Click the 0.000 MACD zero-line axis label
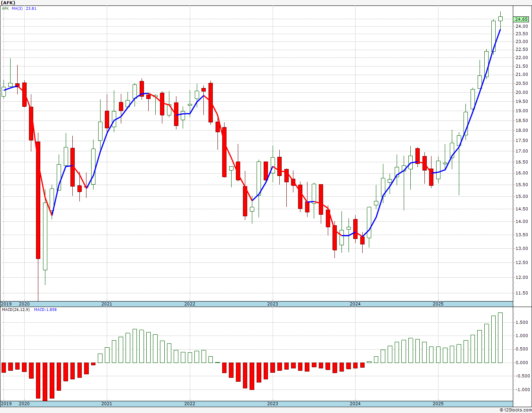The width and height of the screenshot is (532, 413). point(521,363)
